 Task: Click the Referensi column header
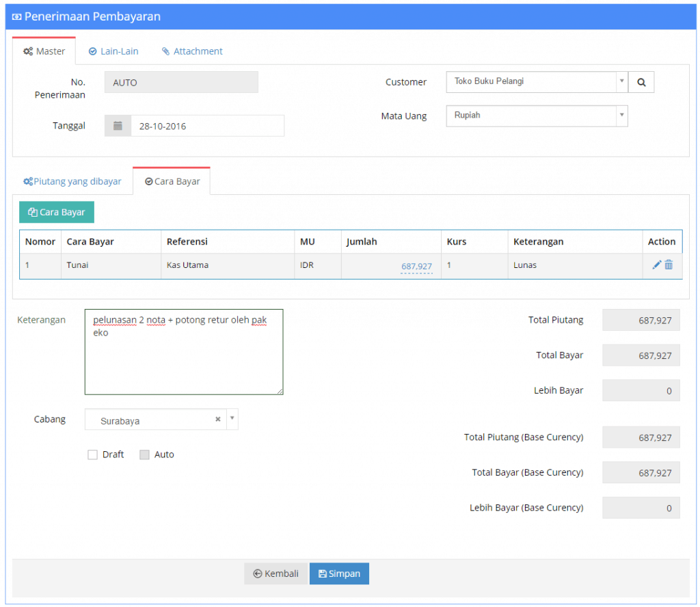click(x=228, y=241)
